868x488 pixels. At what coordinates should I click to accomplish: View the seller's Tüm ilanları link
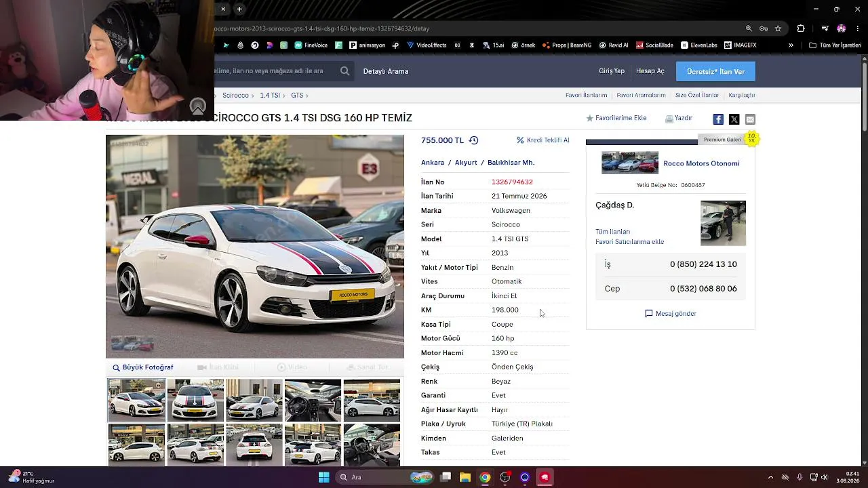point(612,232)
